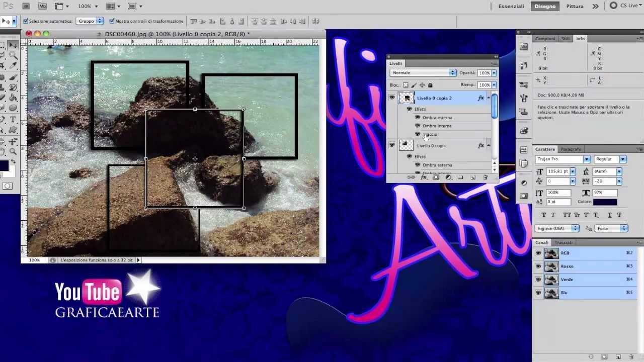Hide Livello 0 copia layer
Viewport: 644px width, 362px height.
392,145
